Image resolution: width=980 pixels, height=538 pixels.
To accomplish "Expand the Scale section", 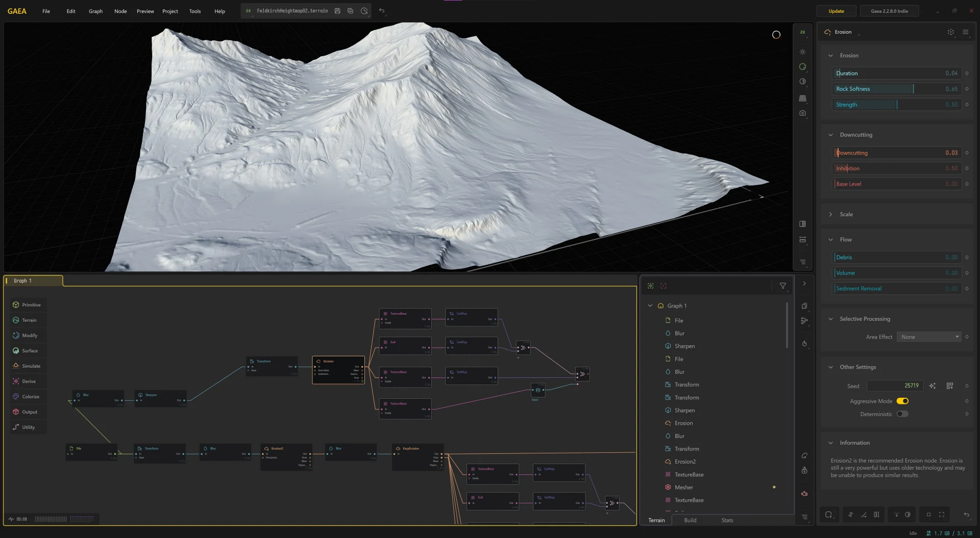I will [830, 215].
